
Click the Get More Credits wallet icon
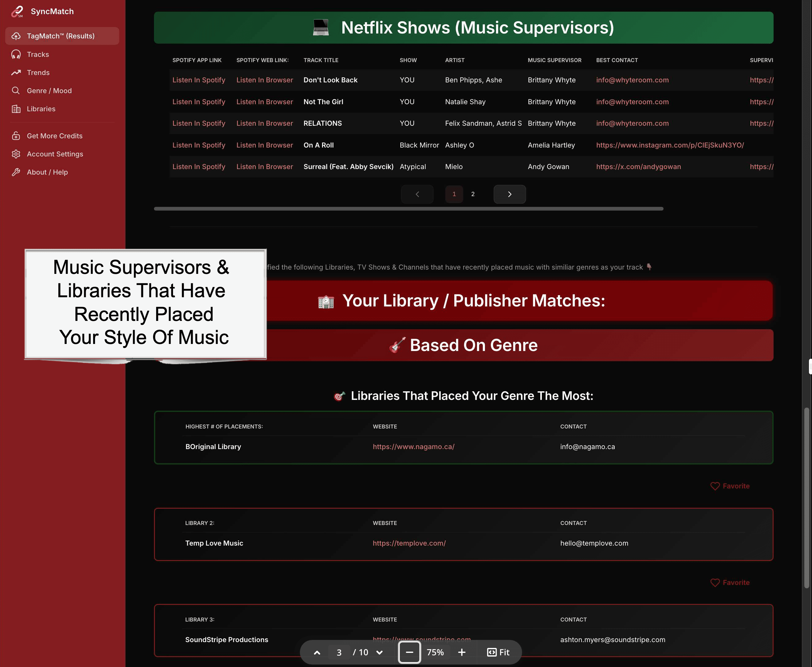[16, 136]
